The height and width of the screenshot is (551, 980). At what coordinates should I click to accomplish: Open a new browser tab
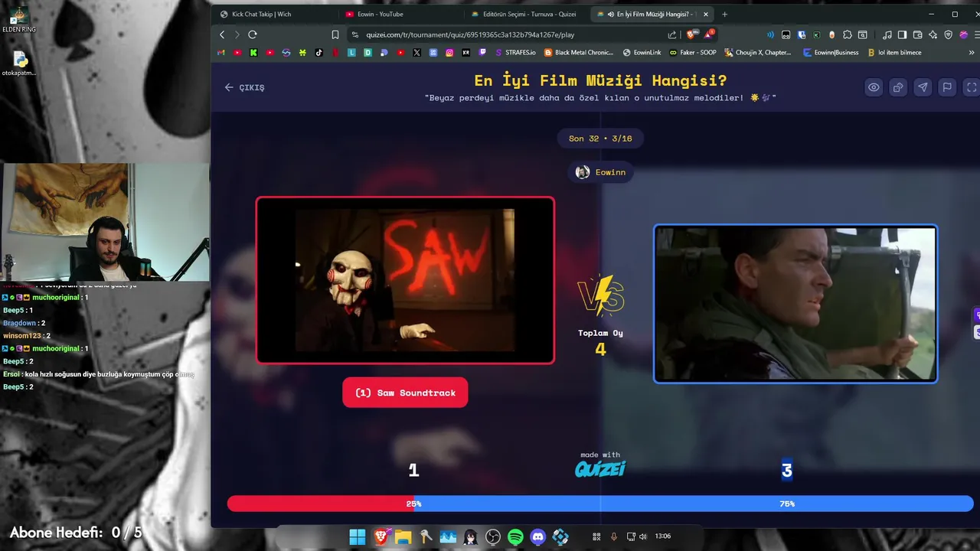725,14
